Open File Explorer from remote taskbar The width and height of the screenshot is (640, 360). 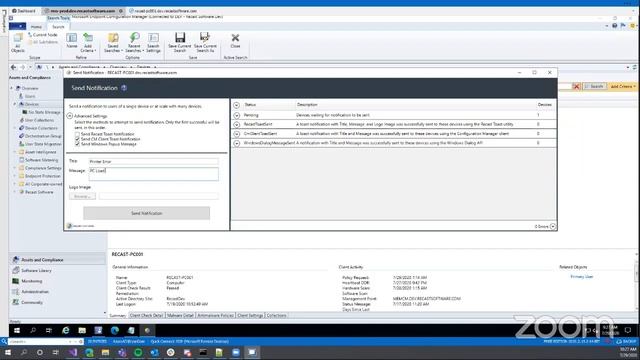pos(82,330)
